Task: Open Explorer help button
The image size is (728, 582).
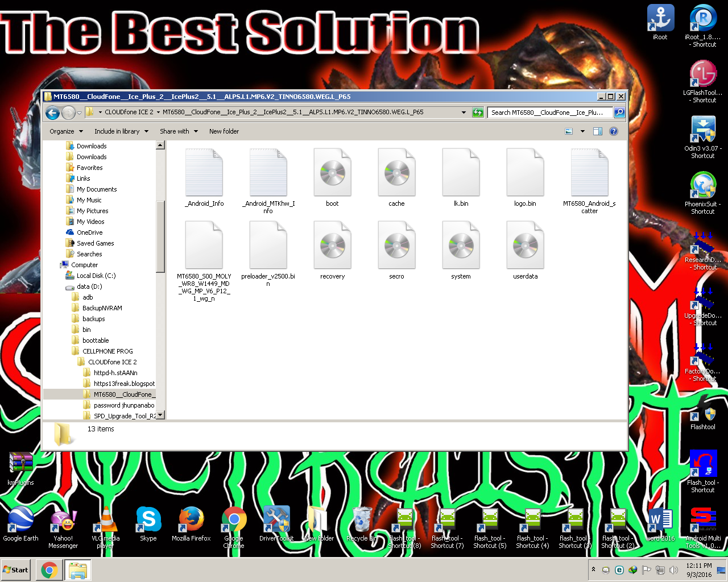Action: tap(614, 131)
